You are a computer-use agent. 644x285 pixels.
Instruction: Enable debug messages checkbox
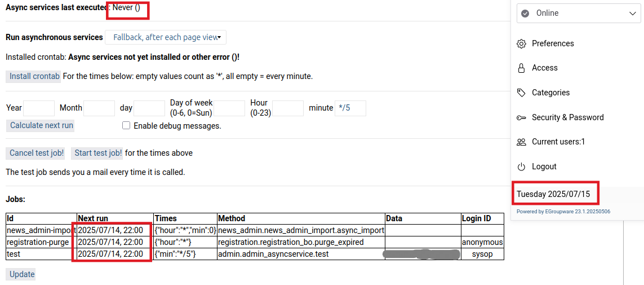pos(126,125)
